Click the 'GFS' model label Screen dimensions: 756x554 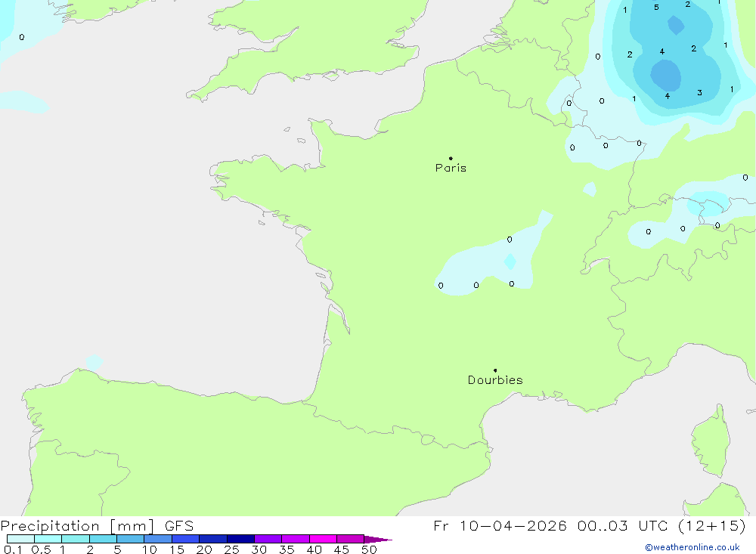click(179, 526)
